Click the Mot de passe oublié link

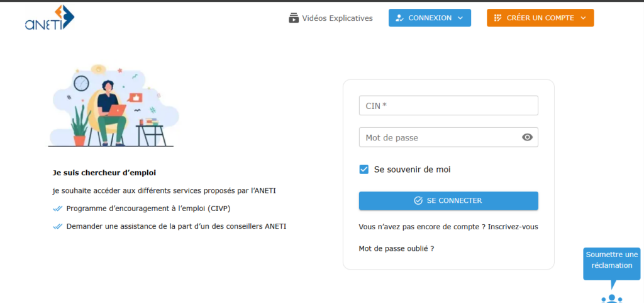pos(396,249)
